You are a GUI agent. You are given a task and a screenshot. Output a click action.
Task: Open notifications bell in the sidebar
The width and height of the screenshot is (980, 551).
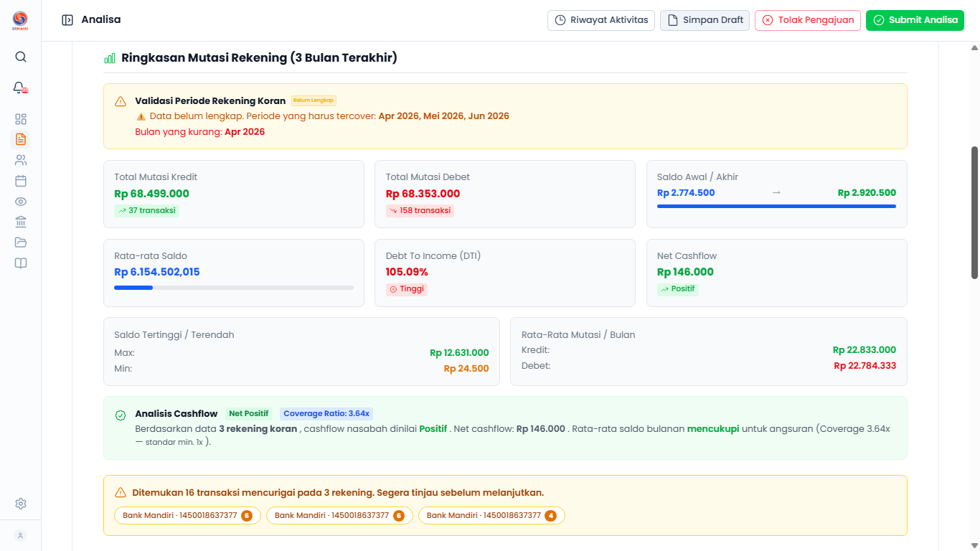click(20, 88)
